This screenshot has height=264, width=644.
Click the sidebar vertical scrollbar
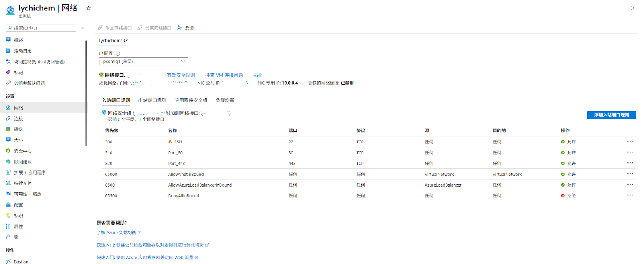86,93
